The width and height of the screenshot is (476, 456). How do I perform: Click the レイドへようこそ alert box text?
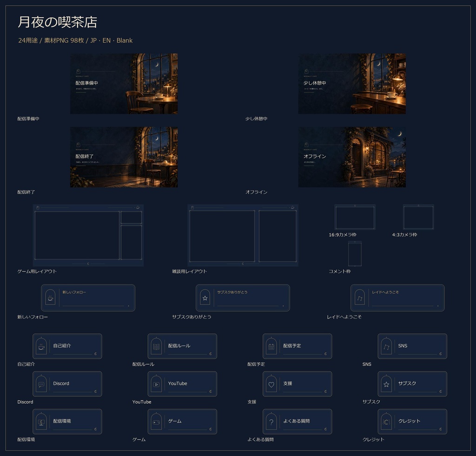tap(385, 292)
